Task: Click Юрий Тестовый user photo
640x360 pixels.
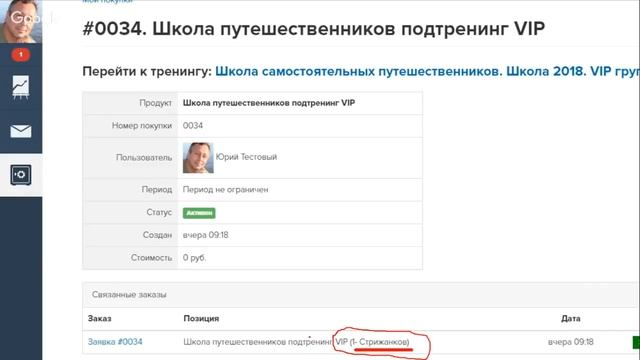Action: point(198,158)
